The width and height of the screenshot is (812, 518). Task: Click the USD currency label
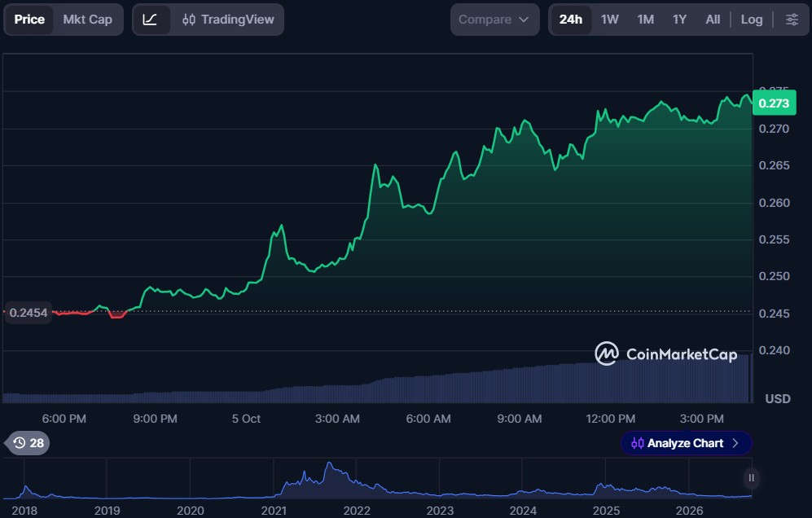[778, 399]
